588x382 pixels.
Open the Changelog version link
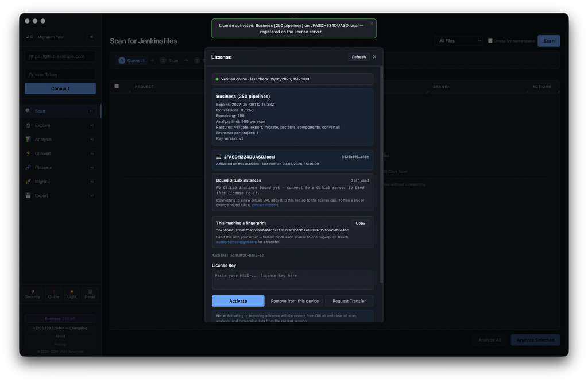click(60, 328)
